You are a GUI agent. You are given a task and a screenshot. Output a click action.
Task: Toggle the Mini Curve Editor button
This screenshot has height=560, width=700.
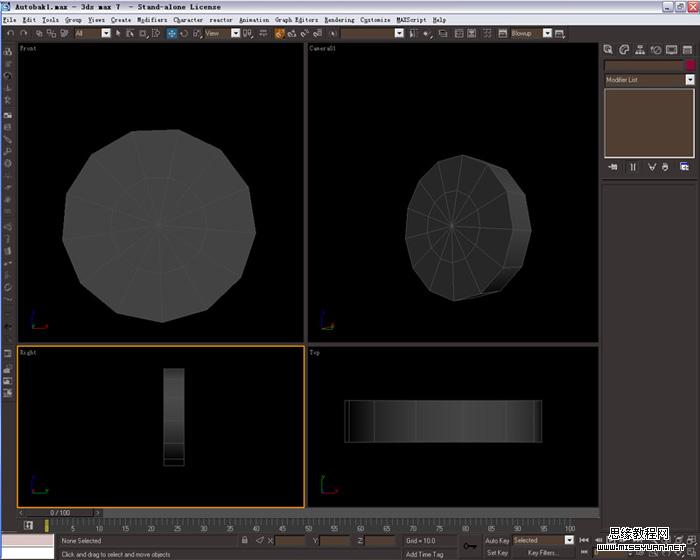click(x=29, y=525)
